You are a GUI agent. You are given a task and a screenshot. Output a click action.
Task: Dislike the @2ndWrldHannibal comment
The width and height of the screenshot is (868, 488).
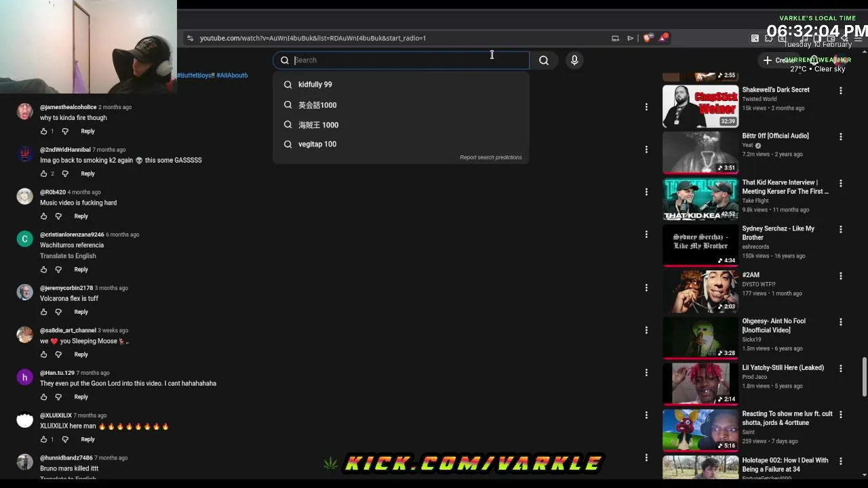(x=65, y=174)
